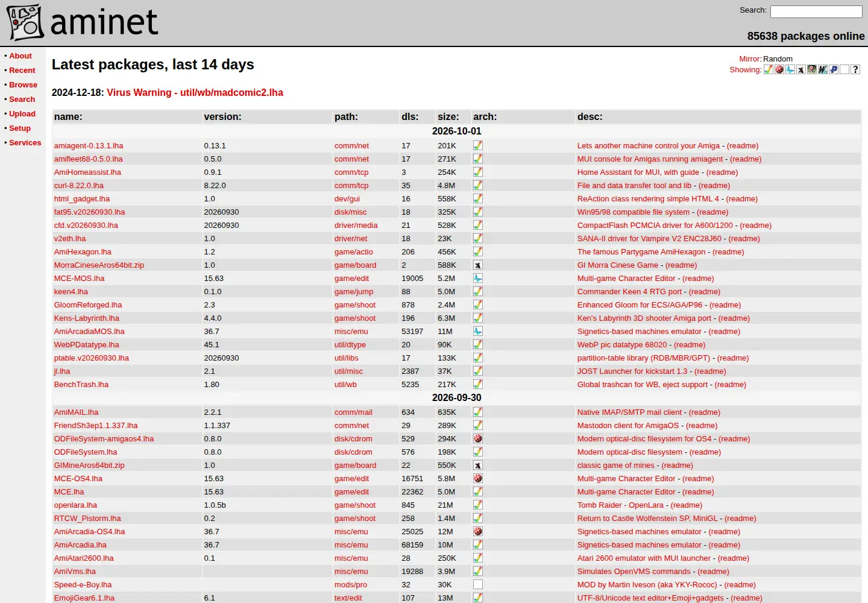Image resolution: width=868 pixels, height=603 pixels.
Task: Toggle the MorphOS butterfly filter beside Showing
Action: coord(790,69)
